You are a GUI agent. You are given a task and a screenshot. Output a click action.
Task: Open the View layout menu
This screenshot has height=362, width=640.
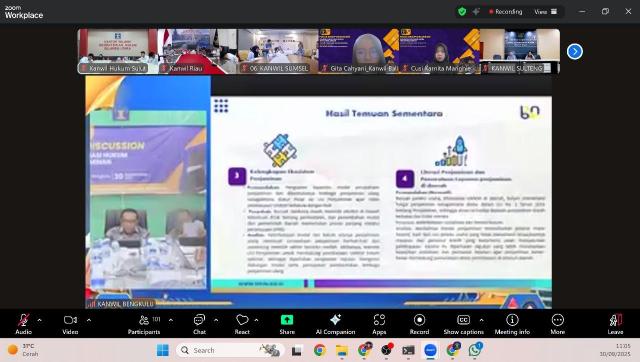coord(546,11)
